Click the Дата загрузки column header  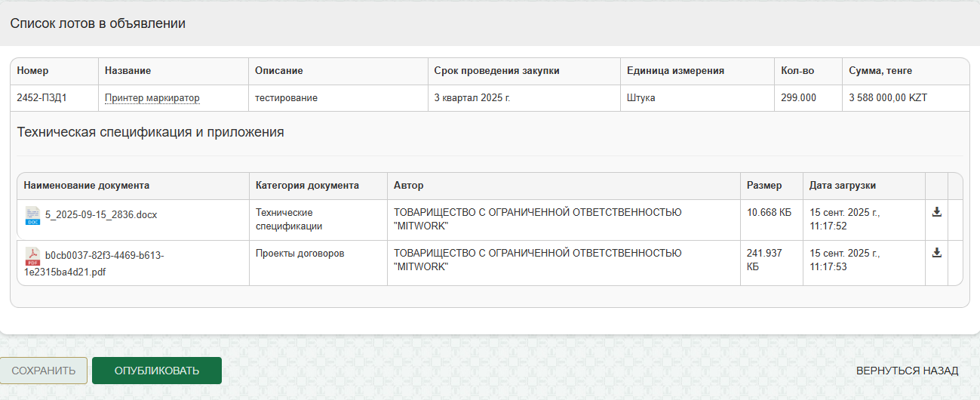pos(842,186)
